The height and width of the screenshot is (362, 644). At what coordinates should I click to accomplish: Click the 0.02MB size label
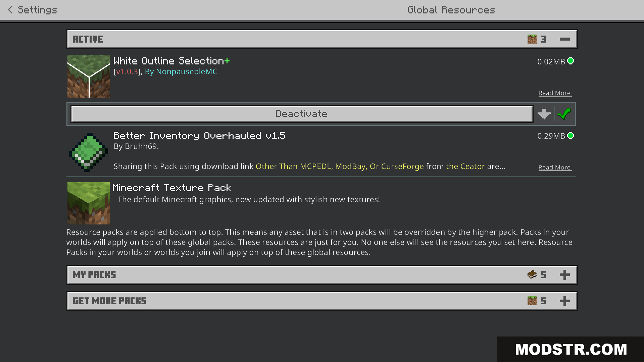pyautogui.click(x=551, y=61)
